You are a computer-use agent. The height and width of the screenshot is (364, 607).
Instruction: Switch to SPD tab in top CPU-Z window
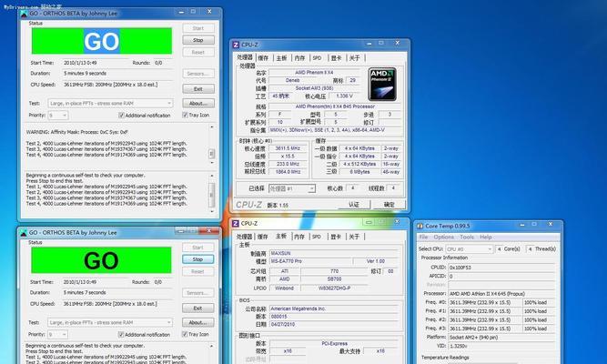tap(317, 57)
